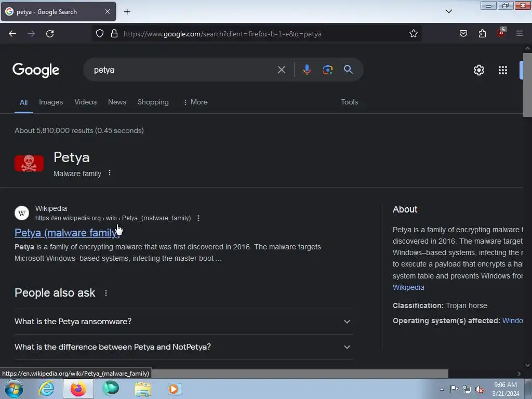Image resolution: width=532 pixels, height=399 pixels.
Task: Launch Internet Explorer from the taskbar
Action: point(46,389)
